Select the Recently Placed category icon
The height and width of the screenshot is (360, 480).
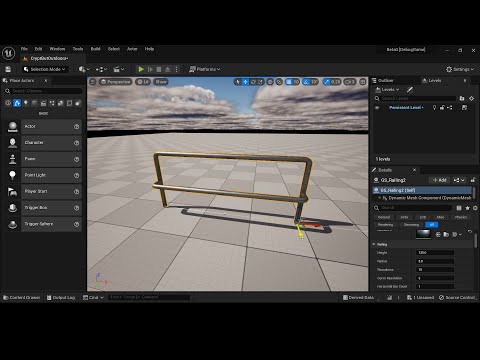click(x=8, y=103)
